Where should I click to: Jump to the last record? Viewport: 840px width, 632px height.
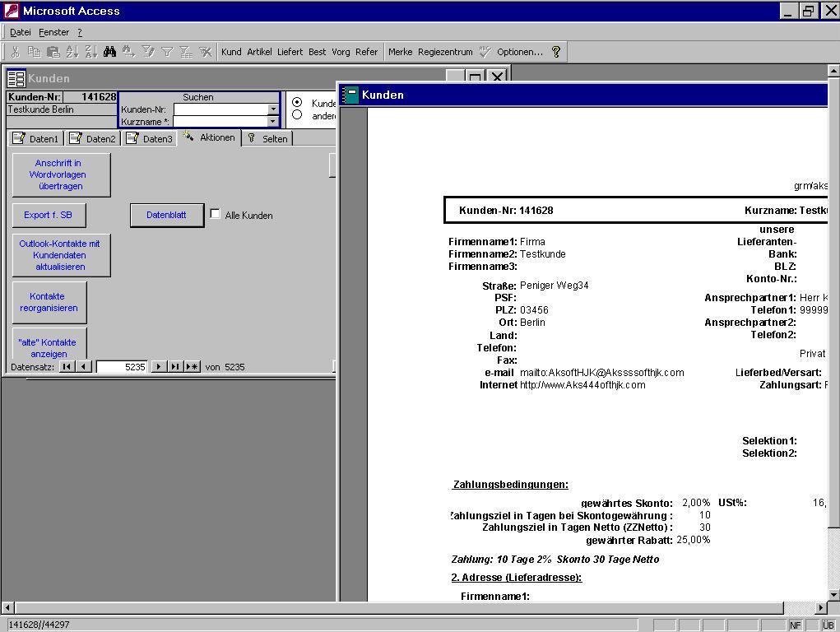tap(175, 367)
